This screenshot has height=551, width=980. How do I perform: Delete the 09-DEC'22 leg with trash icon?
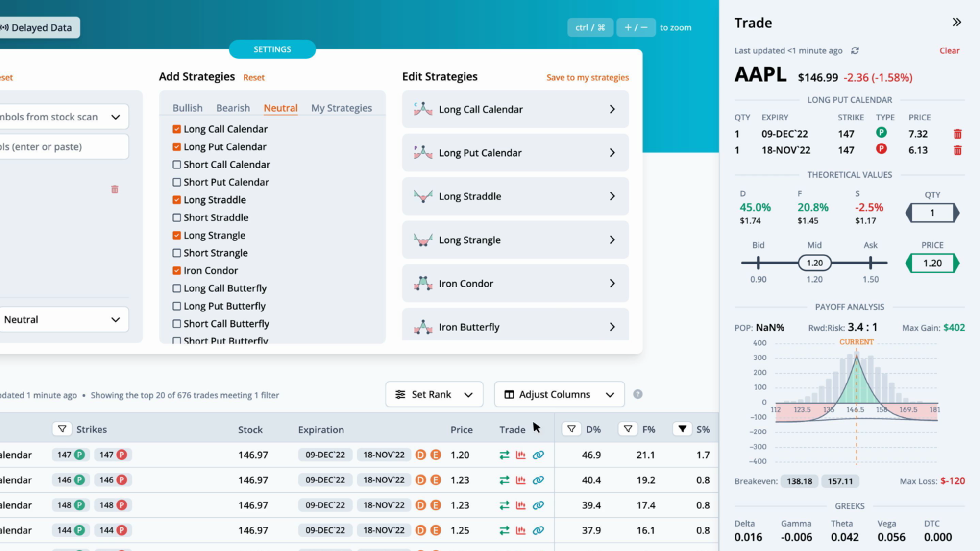point(957,134)
